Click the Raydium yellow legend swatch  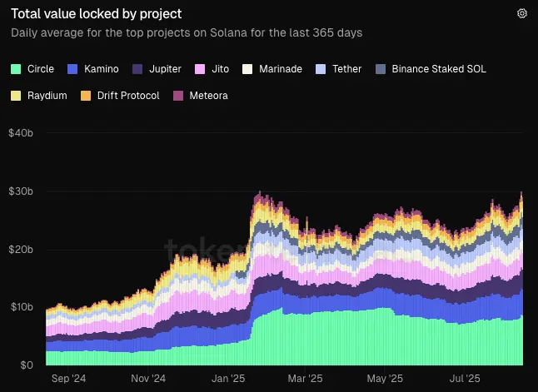[16, 96]
